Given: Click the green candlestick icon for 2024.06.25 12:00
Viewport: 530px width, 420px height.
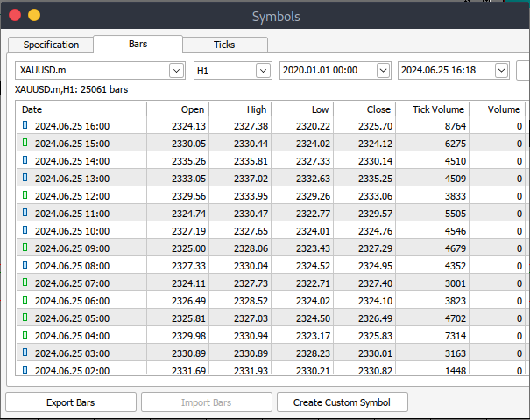Looking at the screenshot, I should (25, 195).
